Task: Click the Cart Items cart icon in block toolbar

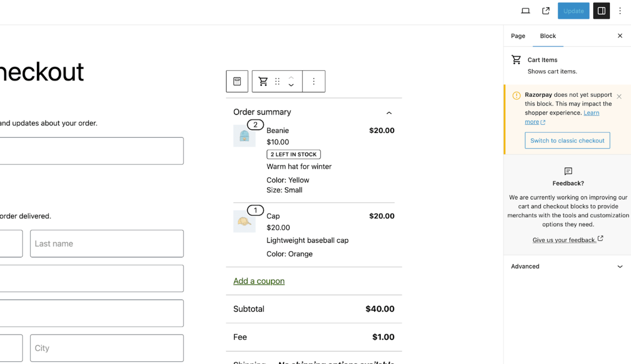Action: (263, 81)
